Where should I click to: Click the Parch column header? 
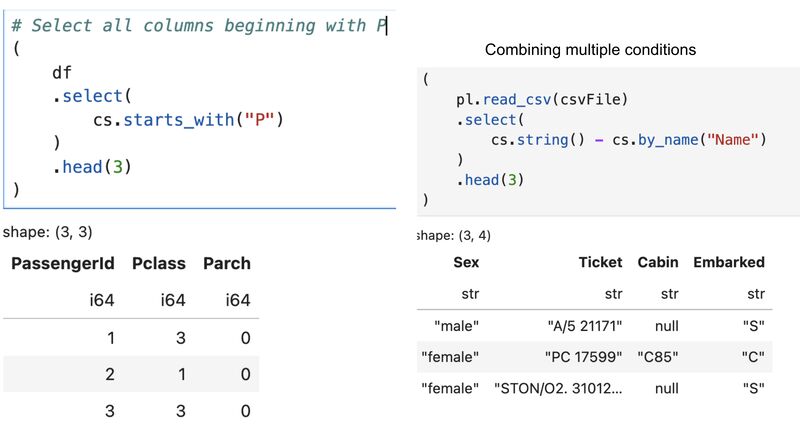[x=226, y=264]
